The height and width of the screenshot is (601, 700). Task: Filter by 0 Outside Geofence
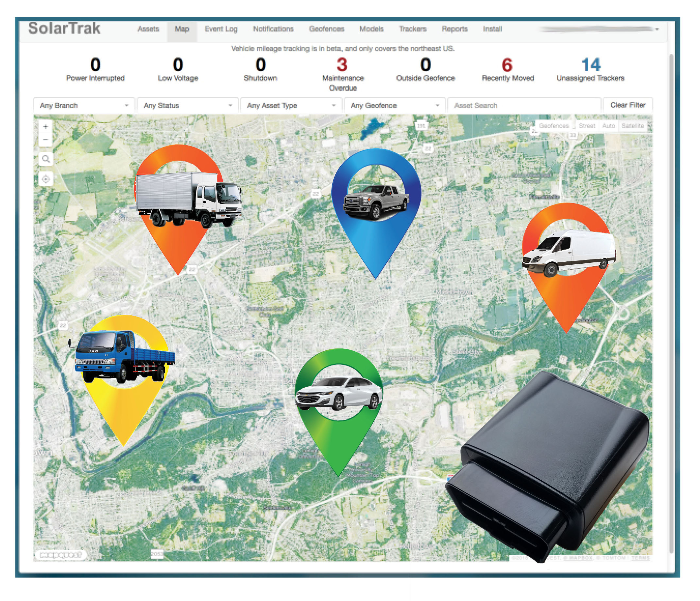425,70
